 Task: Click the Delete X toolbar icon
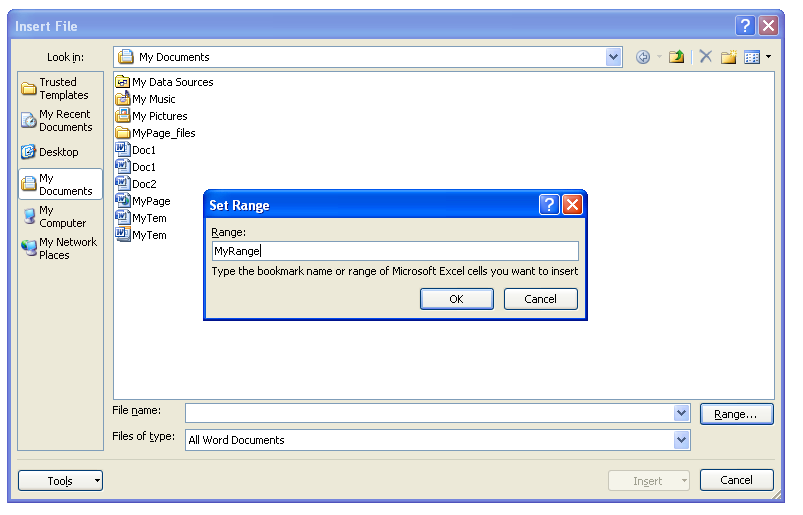click(706, 56)
